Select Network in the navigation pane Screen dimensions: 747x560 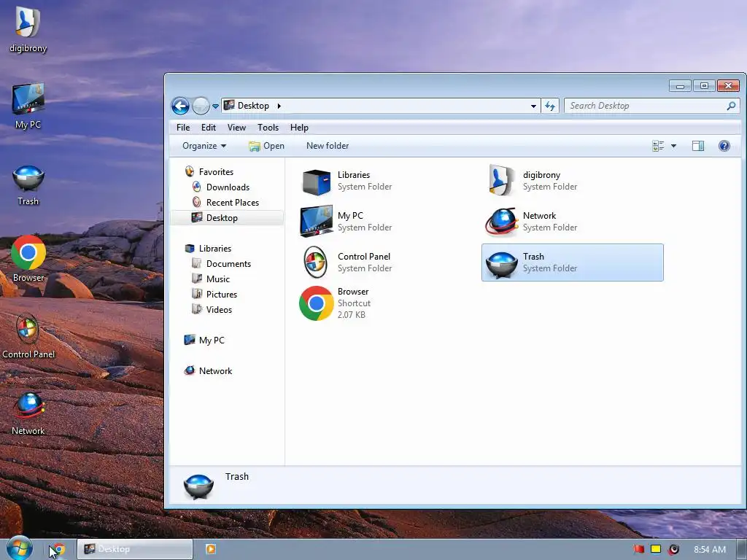tap(215, 371)
